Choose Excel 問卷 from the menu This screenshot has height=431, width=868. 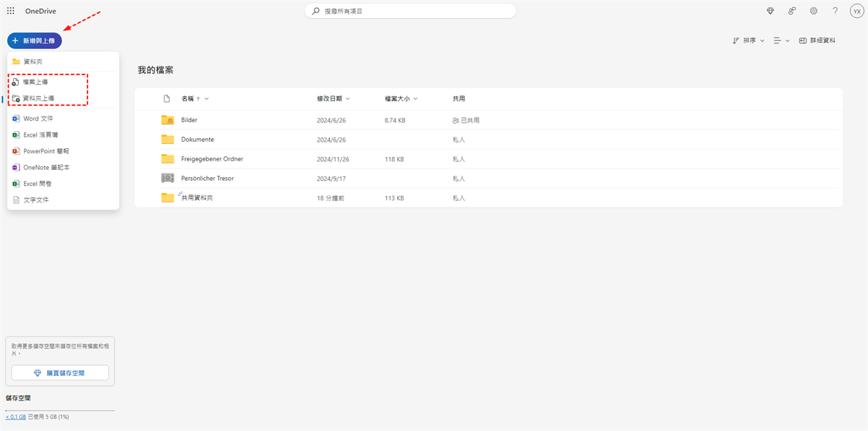(x=63, y=184)
